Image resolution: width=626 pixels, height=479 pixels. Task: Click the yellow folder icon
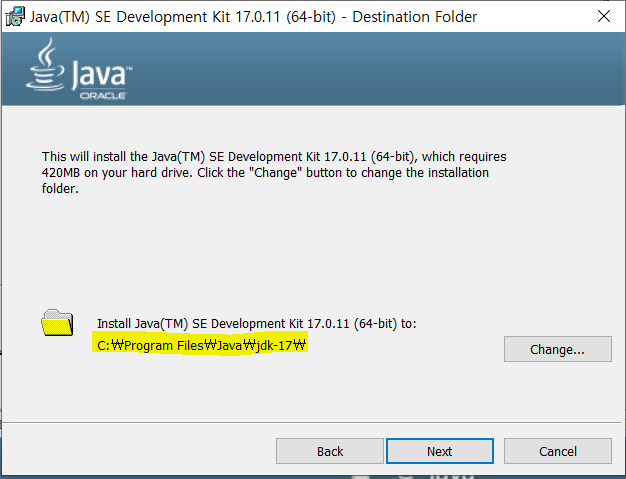click(57, 323)
